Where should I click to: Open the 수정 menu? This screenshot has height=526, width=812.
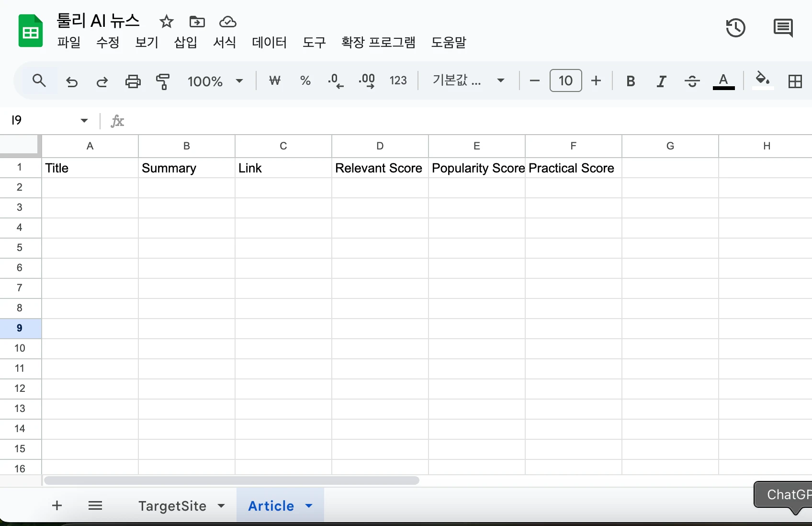(x=108, y=43)
